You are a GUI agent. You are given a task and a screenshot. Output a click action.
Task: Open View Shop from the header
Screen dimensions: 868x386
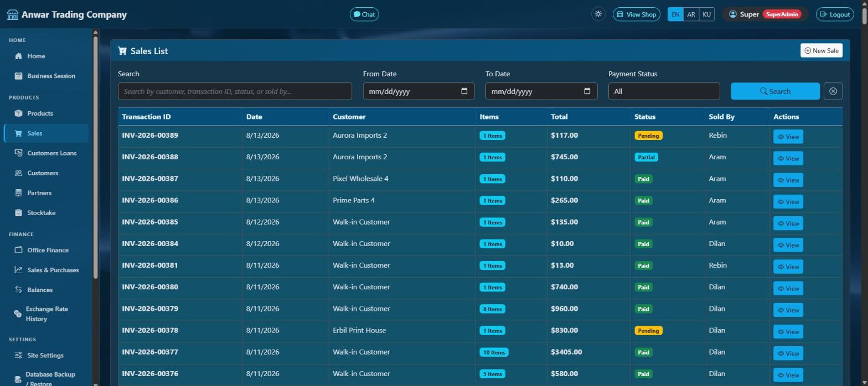[637, 14]
